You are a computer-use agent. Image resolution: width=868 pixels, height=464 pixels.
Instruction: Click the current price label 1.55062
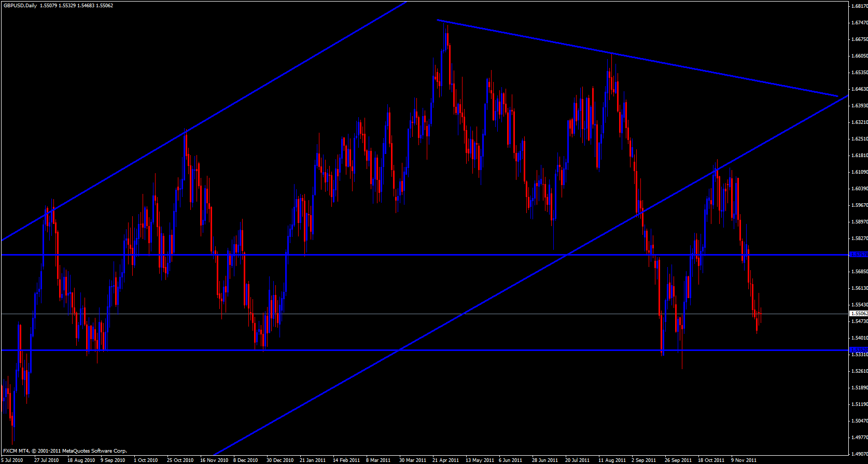pos(859,314)
